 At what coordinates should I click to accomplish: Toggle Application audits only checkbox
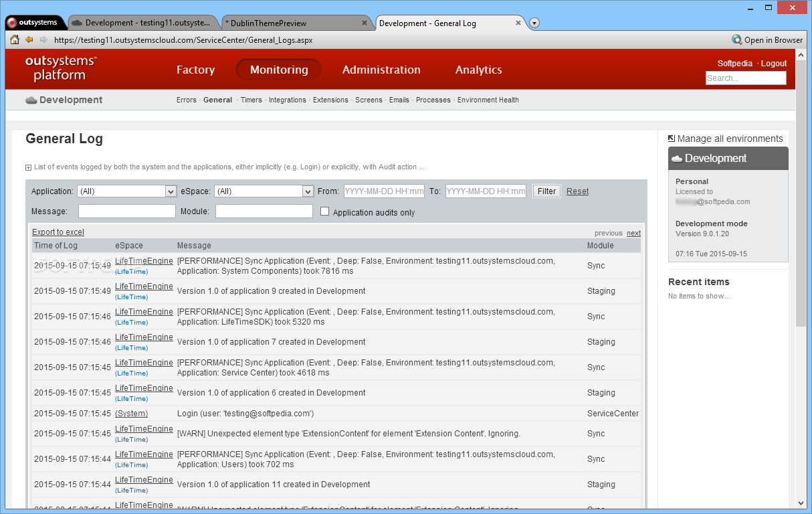pyautogui.click(x=325, y=211)
